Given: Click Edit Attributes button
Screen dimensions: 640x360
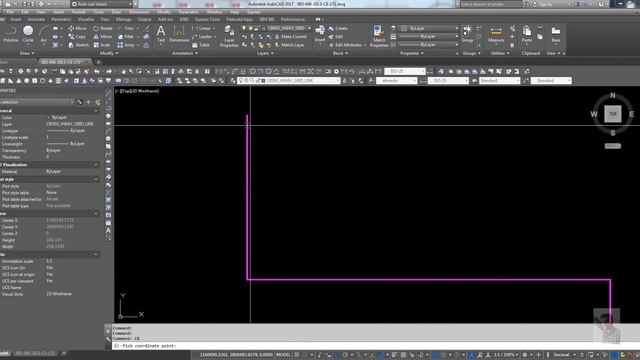Looking at the screenshot, I should [x=345, y=45].
